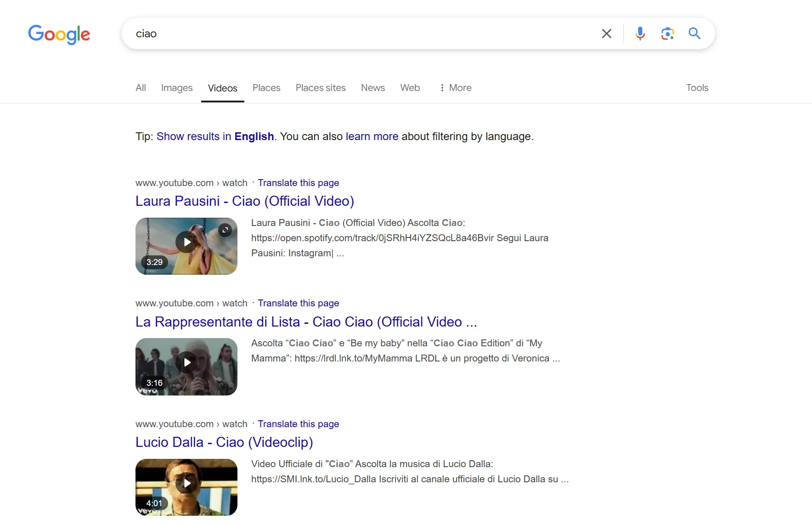The image size is (812, 525).
Task: Start voice search with the microphone icon
Action: click(639, 33)
